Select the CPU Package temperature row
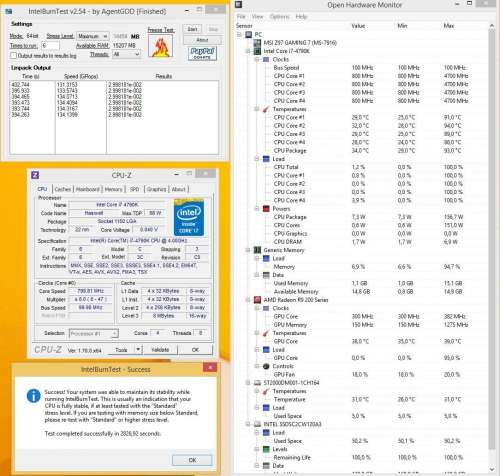This screenshot has width=500, height=476. coord(362,151)
